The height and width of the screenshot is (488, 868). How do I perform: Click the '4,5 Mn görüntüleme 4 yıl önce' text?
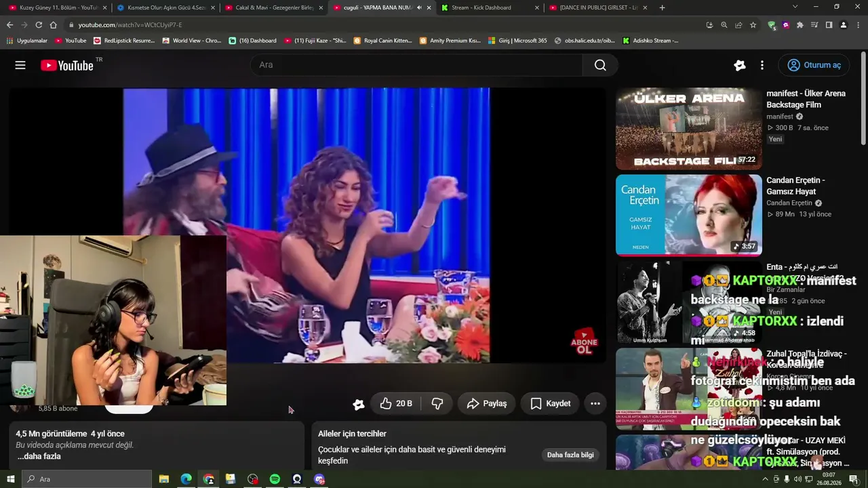[x=70, y=434]
